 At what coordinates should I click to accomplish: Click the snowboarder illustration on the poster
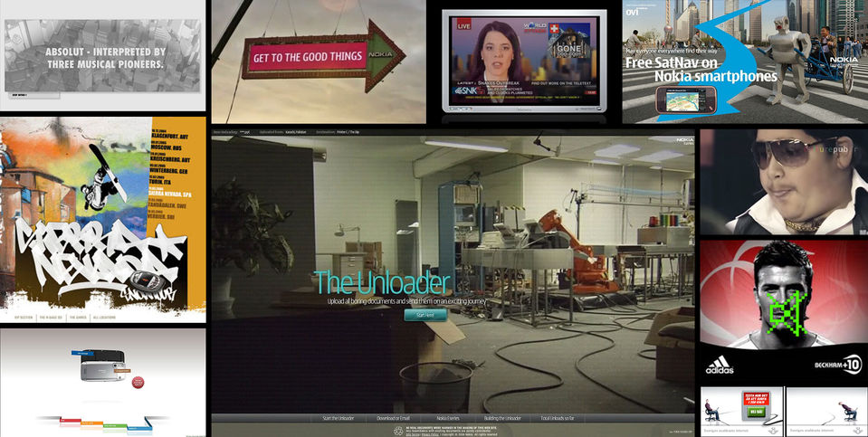pos(103,179)
